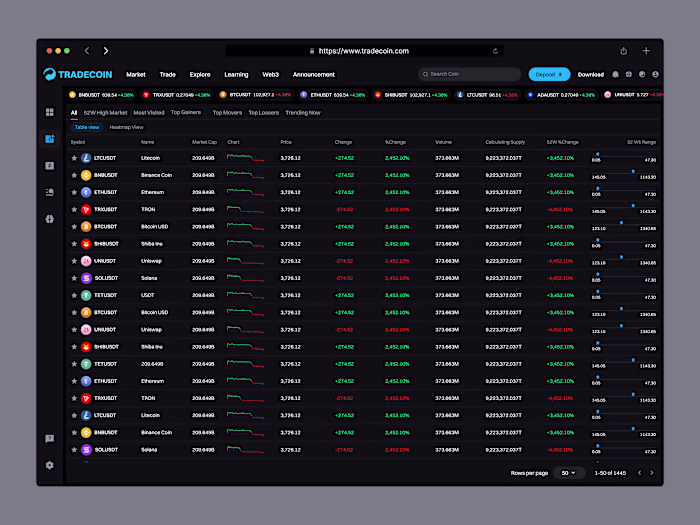Sort table by Name column header

[x=147, y=142]
